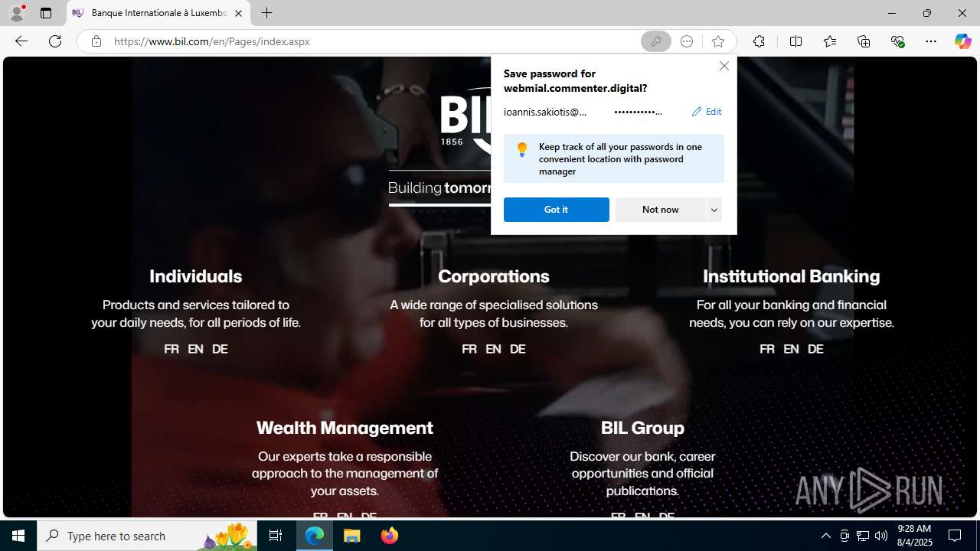Open the Windows Start menu
This screenshot has width=980, height=551.
pos(18,536)
